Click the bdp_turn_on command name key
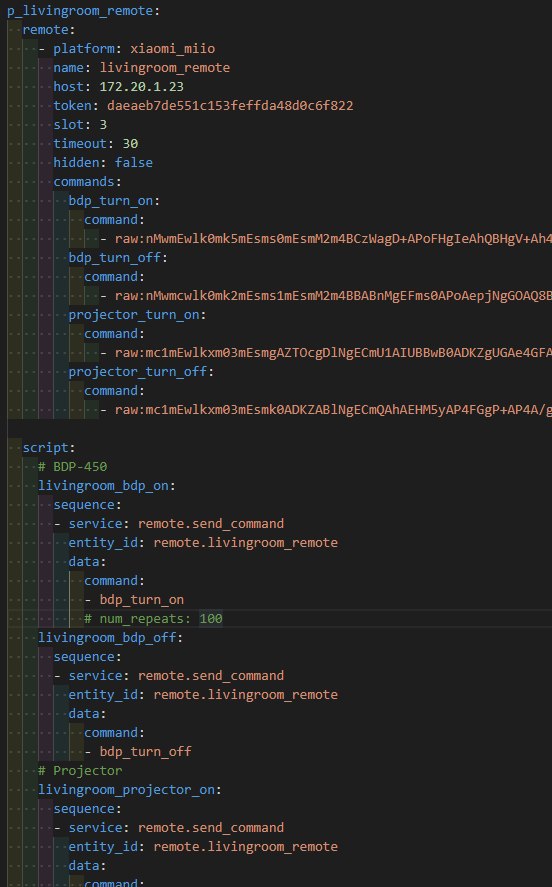 (111, 201)
